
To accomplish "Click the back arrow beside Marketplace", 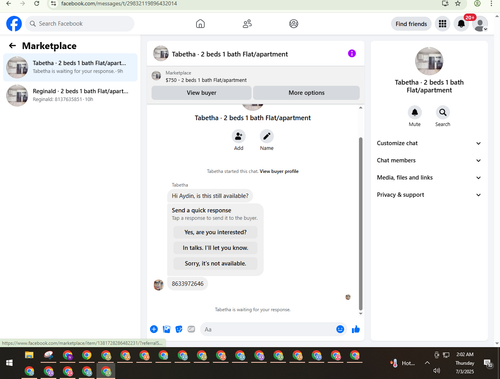I will [12, 46].
